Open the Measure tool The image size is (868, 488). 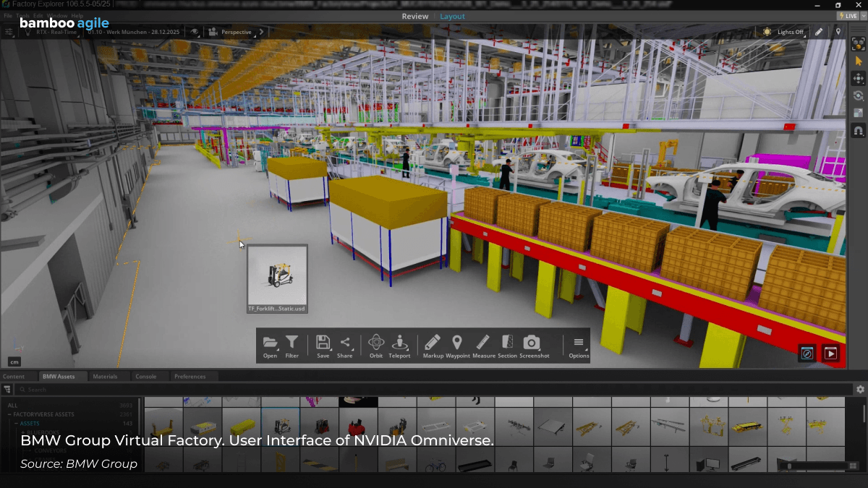click(x=483, y=343)
